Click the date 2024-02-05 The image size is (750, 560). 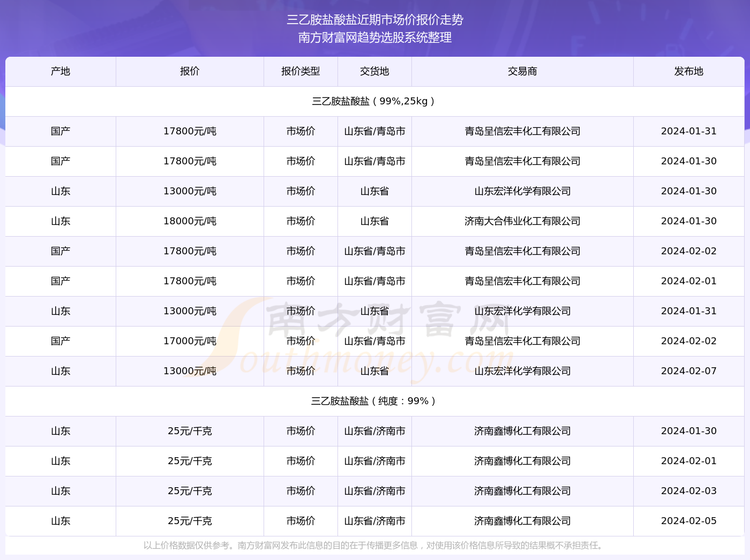689,521
